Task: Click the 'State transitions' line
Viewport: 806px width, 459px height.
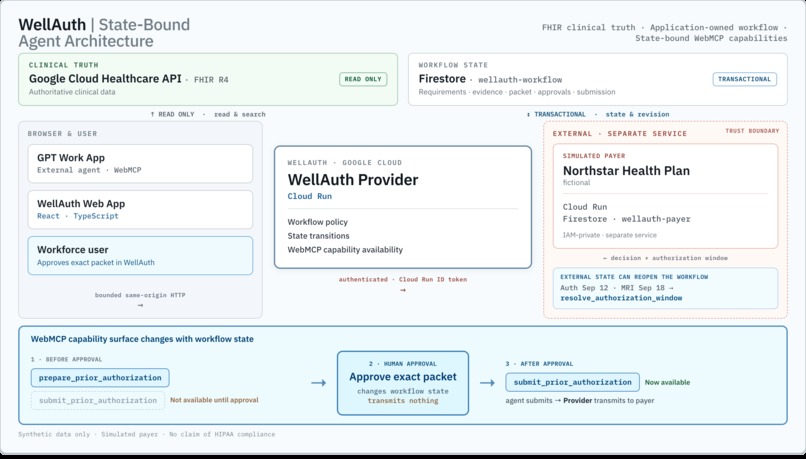Action: coord(318,236)
